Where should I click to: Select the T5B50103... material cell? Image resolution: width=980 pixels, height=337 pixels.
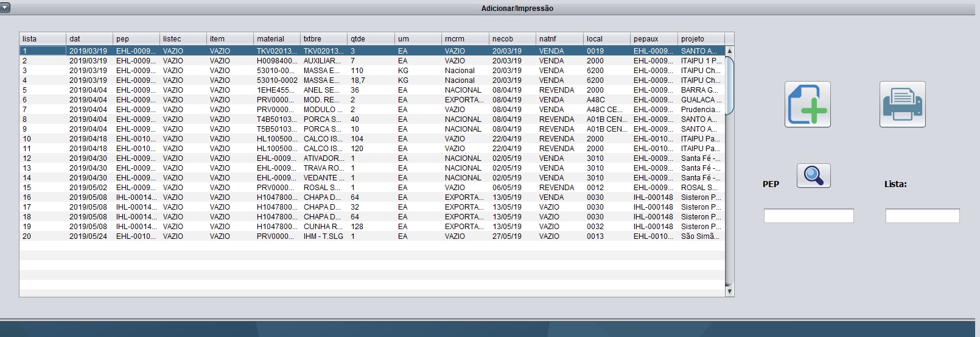click(277, 129)
